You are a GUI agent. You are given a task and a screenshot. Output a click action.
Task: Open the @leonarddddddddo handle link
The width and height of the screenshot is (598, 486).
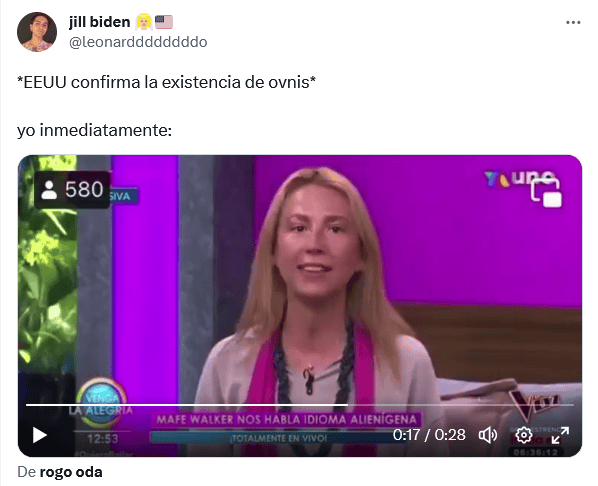click(x=138, y=42)
